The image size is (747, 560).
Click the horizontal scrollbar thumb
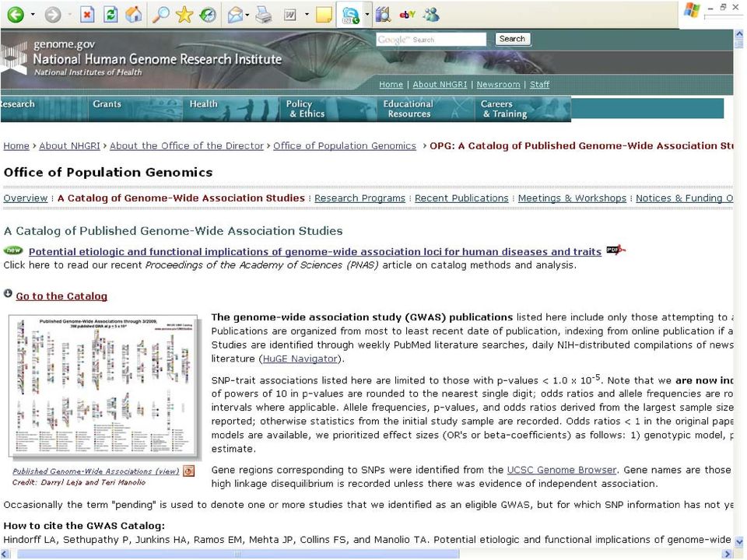click(x=238, y=555)
